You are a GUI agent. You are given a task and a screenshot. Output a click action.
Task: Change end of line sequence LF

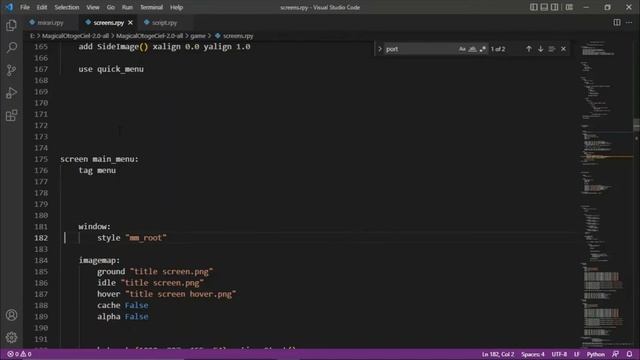[577, 354]
